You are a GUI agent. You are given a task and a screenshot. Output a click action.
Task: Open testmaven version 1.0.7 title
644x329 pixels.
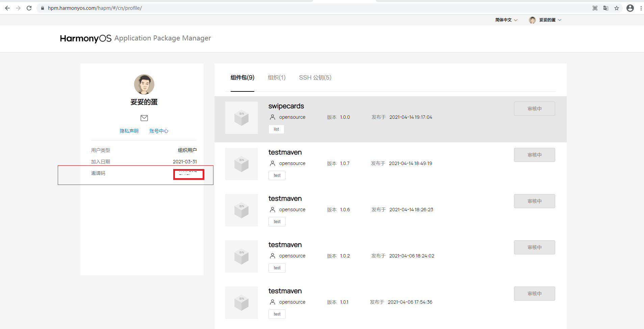(x=285, y=152)
